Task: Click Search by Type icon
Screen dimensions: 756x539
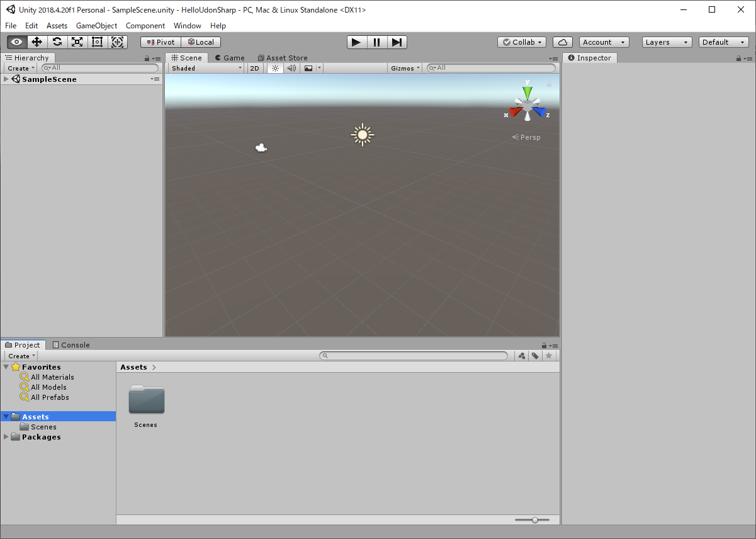Action: pyautogui.click(x=522, y=356)
